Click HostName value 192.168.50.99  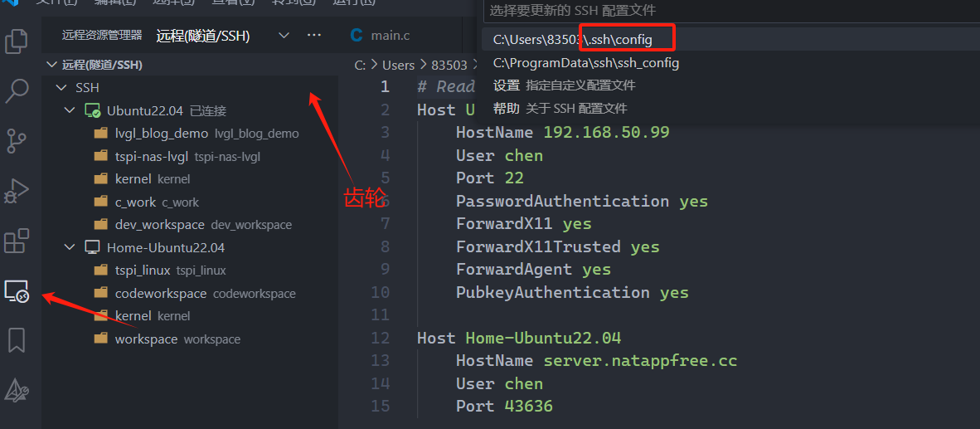(x=606, y=133)
